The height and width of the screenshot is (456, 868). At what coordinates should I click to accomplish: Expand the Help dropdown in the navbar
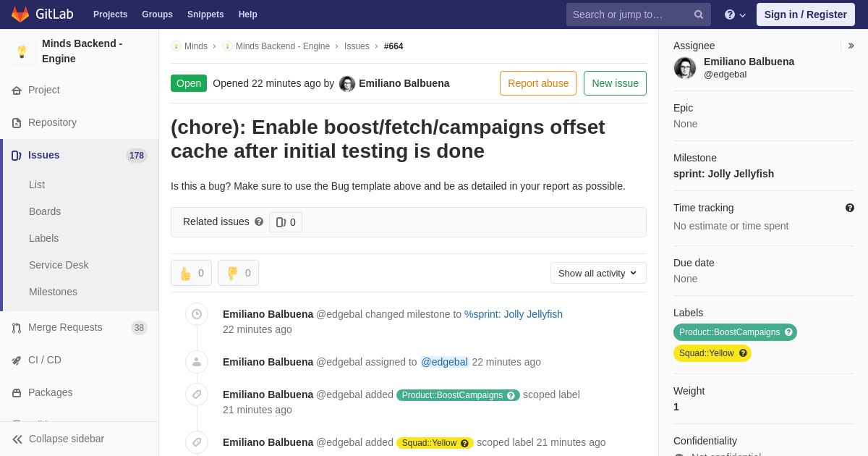pos(735,14)
